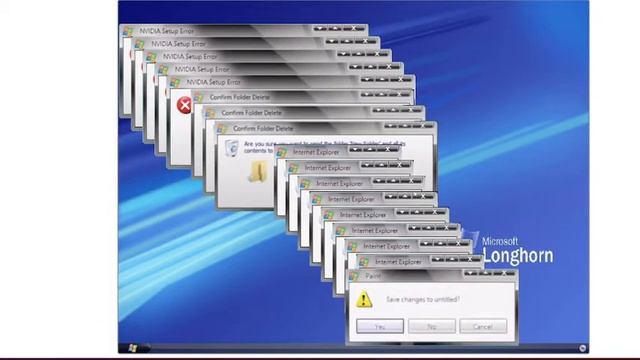Minimize the Paint dialog window
640x360 pixels.
tap(470, 273)
